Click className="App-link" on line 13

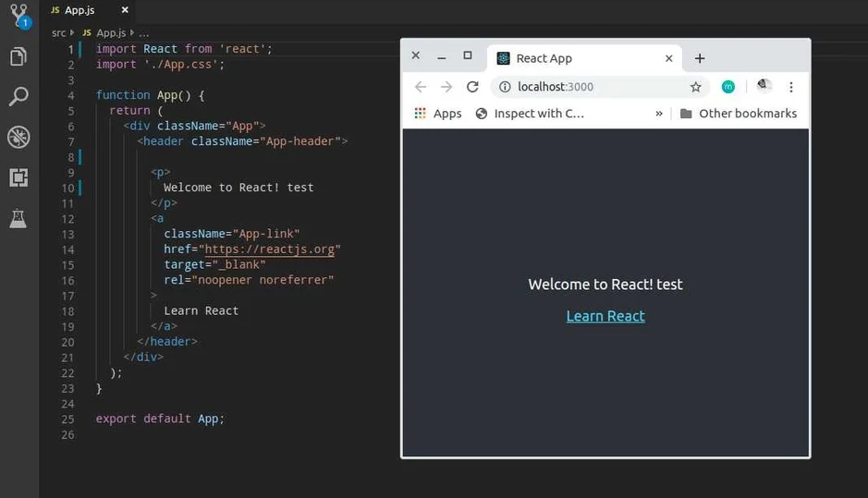[x=231, y=234]
